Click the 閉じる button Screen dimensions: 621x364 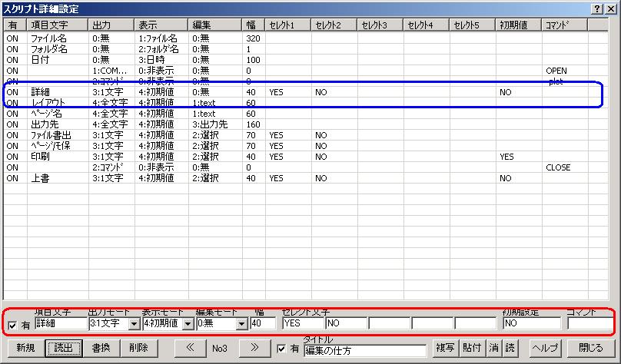click(x=590, y=348)
